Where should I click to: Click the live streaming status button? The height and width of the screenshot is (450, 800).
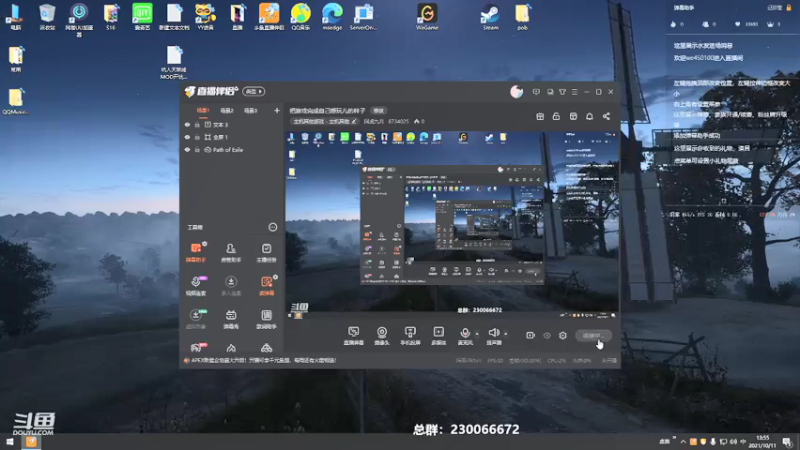tap(593, 335)
